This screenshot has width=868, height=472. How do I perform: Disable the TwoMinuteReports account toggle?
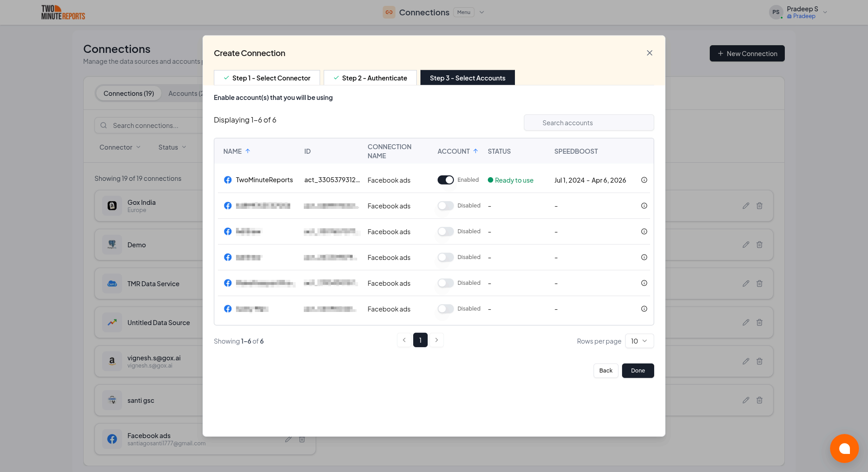pyautogui.click(x=445, y=180)
